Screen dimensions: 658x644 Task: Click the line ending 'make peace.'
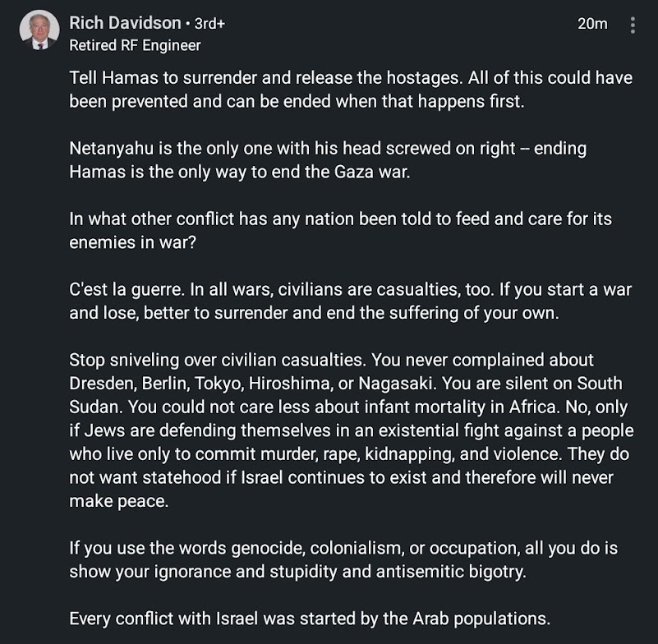click(119, 501)
